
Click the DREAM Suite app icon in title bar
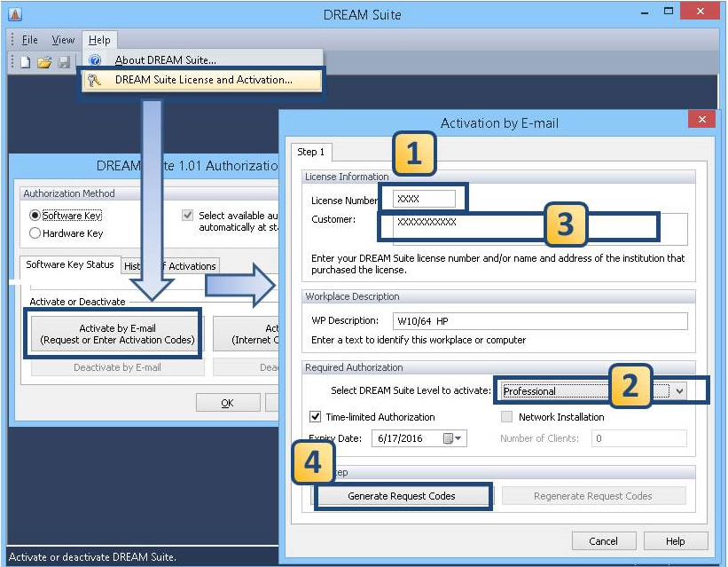pos(15,14)
